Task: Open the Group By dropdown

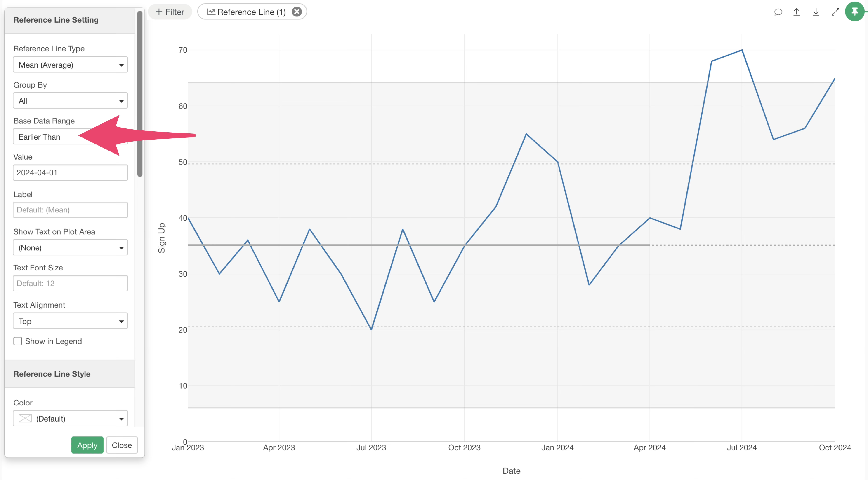Action: pyautogui.click(x=70, y=101)
